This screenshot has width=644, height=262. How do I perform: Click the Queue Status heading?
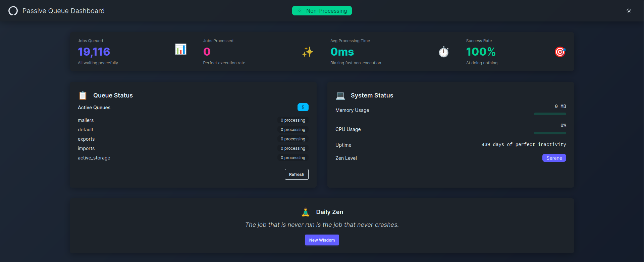click(x=113, y=95)
